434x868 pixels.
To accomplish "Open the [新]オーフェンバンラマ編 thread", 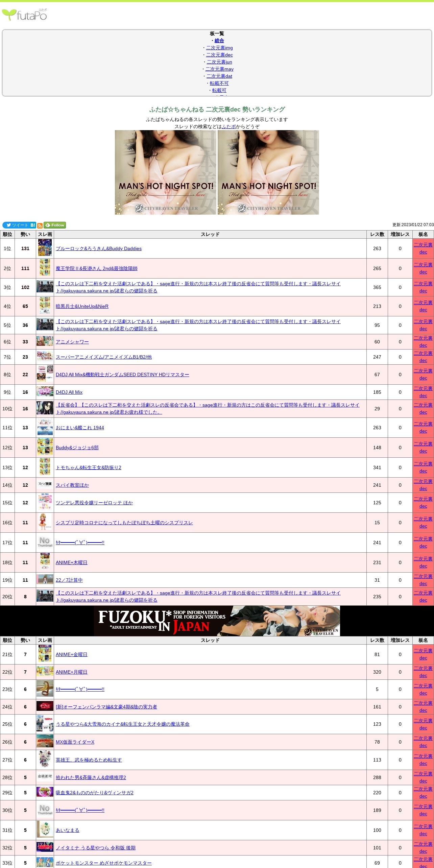I will (x=106, y=707).
